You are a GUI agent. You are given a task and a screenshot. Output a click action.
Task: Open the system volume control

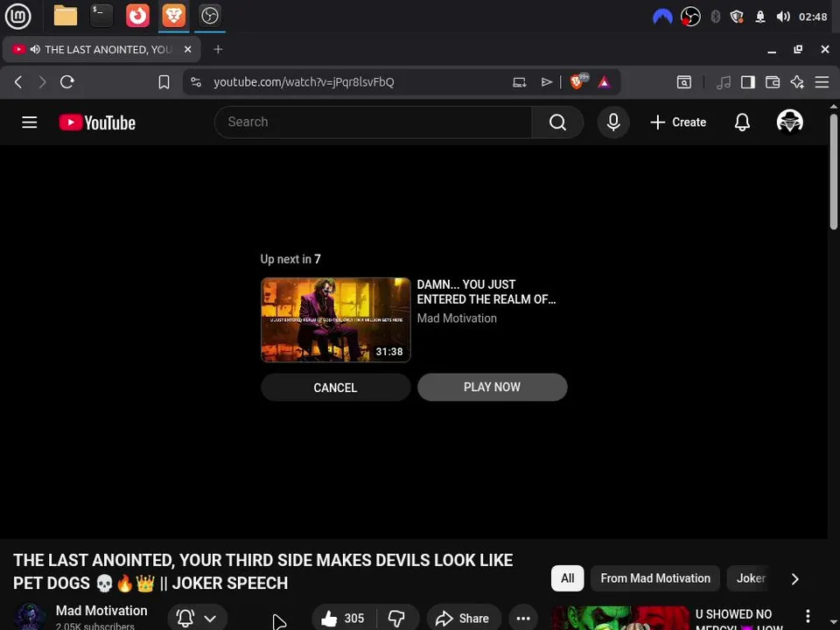(x=782, y=17)
